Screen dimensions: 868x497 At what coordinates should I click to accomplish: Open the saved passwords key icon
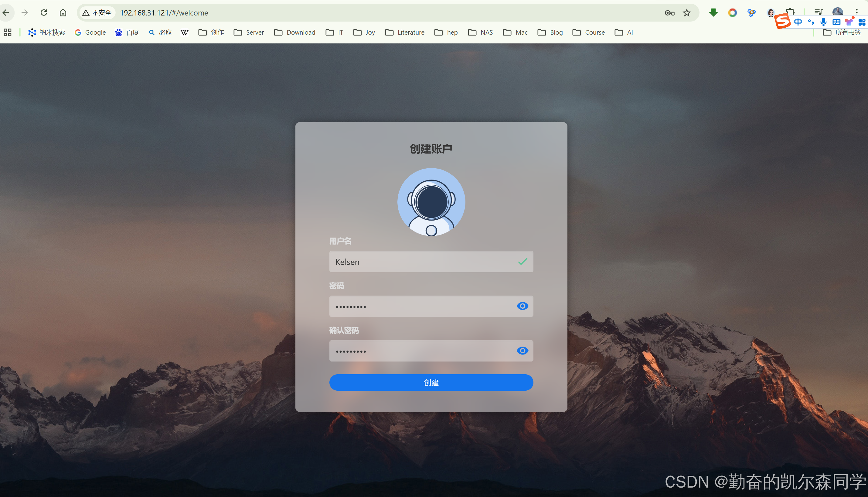point(669,13)
